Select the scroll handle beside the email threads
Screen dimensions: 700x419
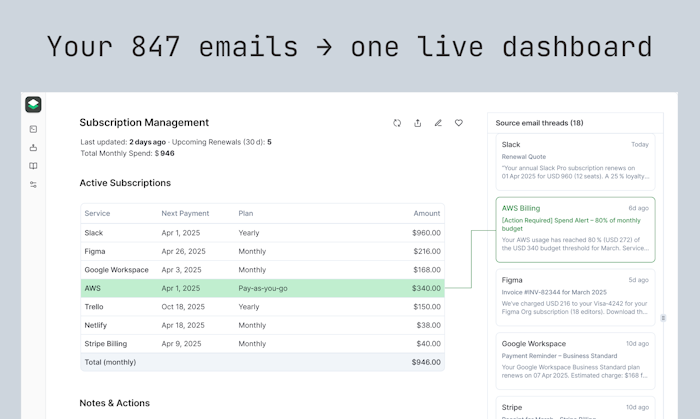click(663, 318)
